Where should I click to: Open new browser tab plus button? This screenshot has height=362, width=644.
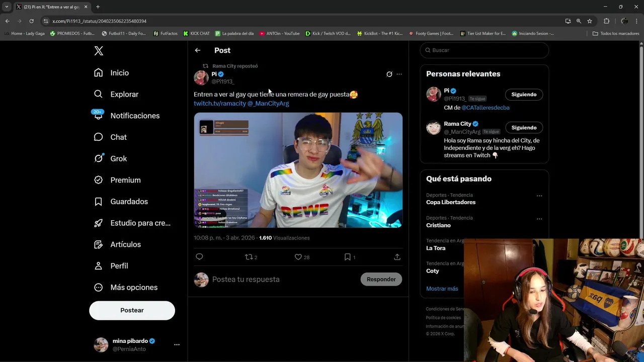point(98,7)
